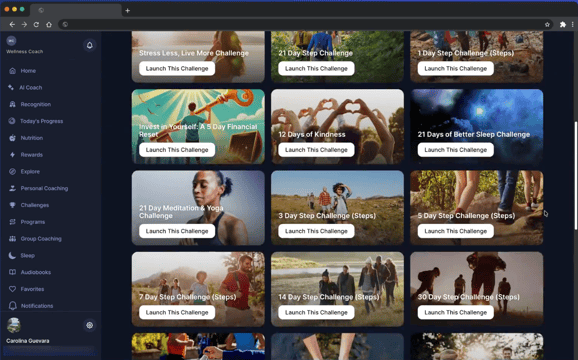Screen dimensions: 578x360
Task: Click the Favorites heart icon
Action: coord(13,289)
